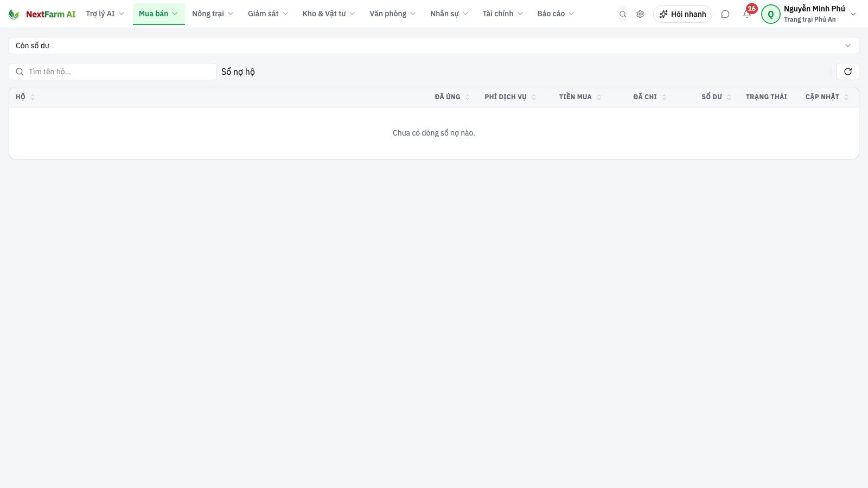Open the Văn phòng menu
The image size is (868, 488).
(x=393, y=14)
